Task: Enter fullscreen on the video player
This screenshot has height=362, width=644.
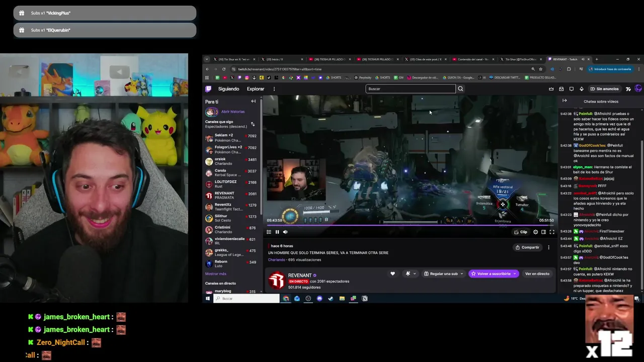Action: [551, 232]
